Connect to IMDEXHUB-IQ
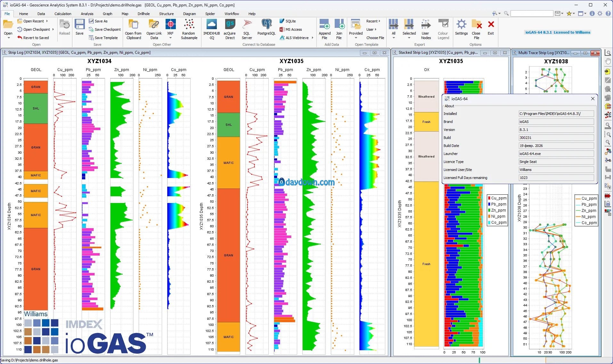Image resolution: width=613 pixels, height=364 pixels. [x=211, y=25]
